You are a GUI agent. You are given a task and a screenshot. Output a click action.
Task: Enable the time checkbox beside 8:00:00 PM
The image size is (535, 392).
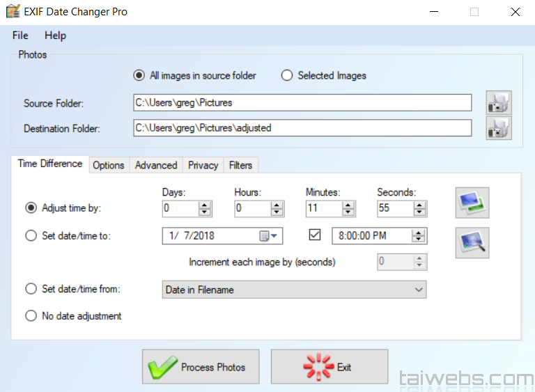[315, 235]
